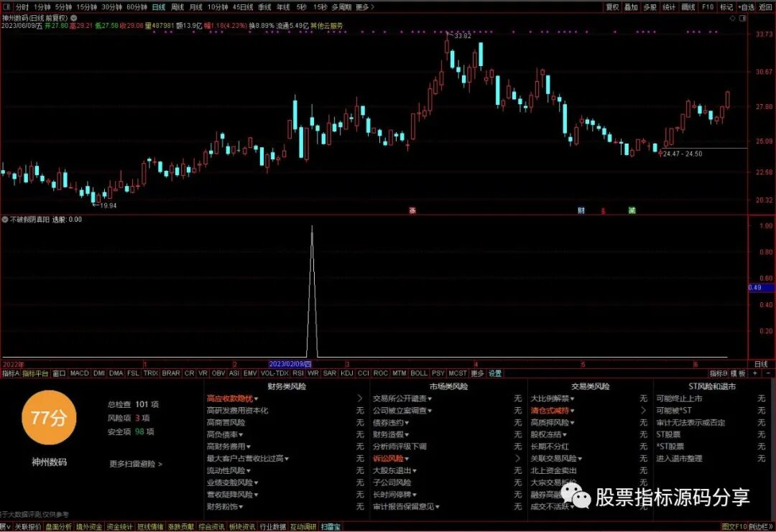This screenshot has height=532, width=776.
Task: Click the round arrow icon beside 神州数码(日线 前复权)
Action: coord(74,18)
